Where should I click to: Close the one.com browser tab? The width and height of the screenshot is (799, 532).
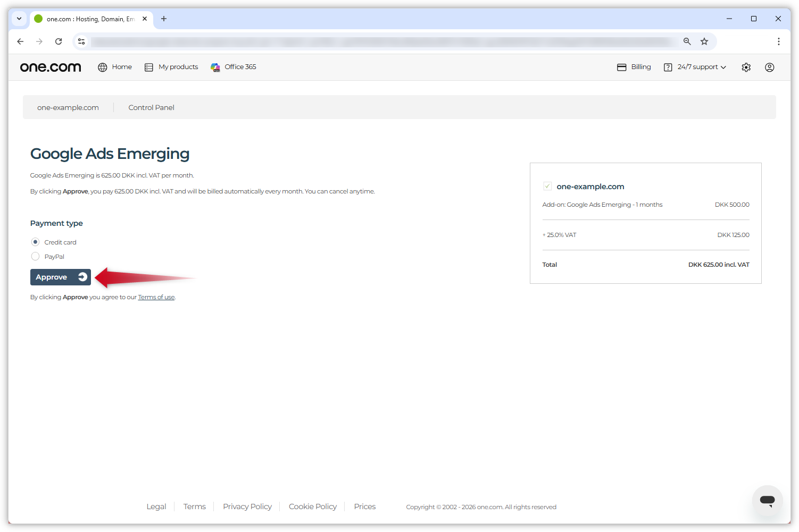145,19
